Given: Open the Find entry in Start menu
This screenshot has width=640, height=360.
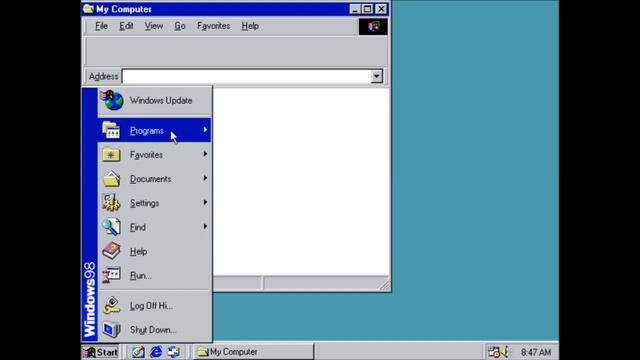Looking at the screenshot, I should point(155,227).
